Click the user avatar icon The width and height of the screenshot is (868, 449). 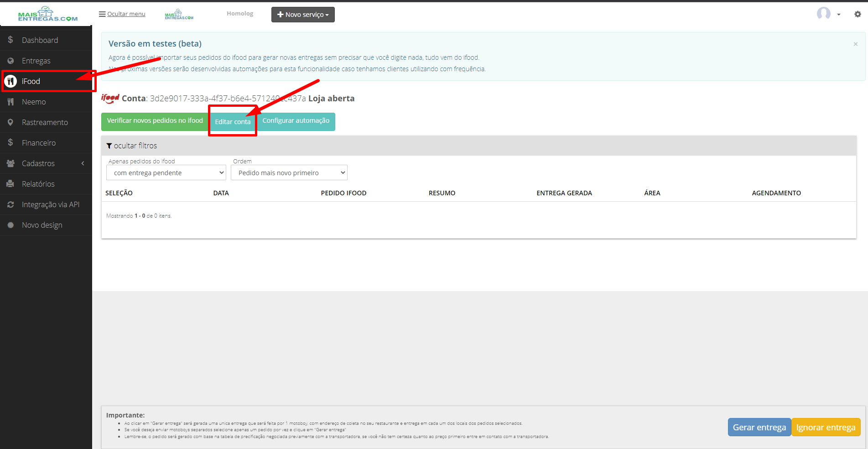click(x=824, y=14)
